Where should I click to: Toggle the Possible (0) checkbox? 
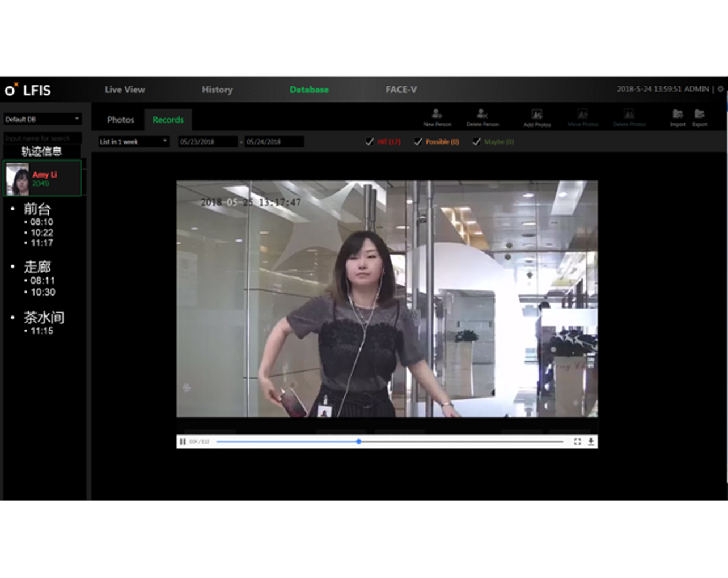[418, 142]
